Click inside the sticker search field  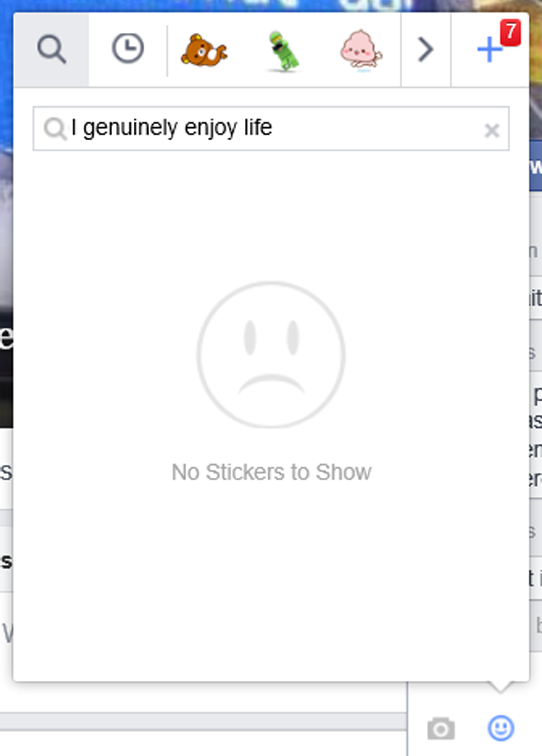click(271, 128)
